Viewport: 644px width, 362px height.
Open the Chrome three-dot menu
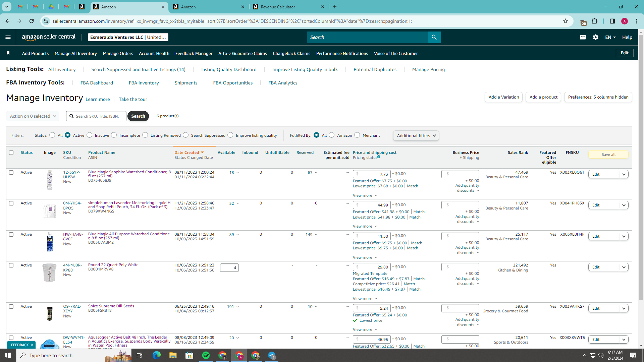636,21
